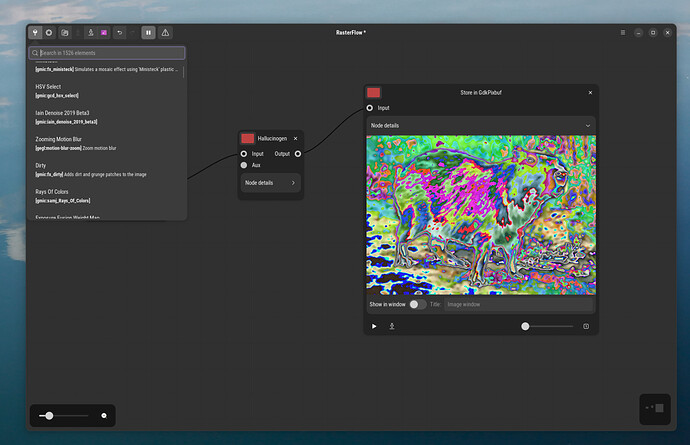
Task: Click the fit-to-size icon right of the preview slider
Action: point(586,326)
